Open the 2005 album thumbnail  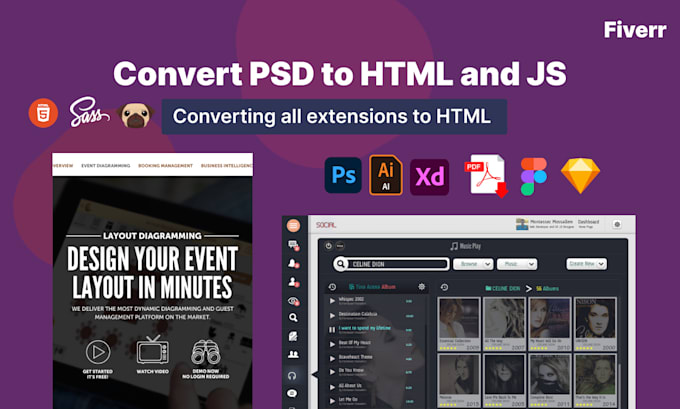tap(504, 380)
